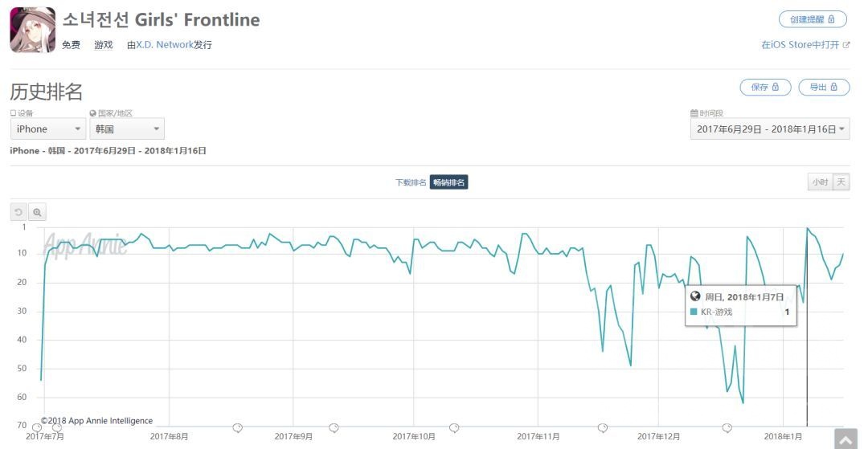Open the 韩国 country dropdown
This screenshot has height=449, width=868.
click(127, 129)
